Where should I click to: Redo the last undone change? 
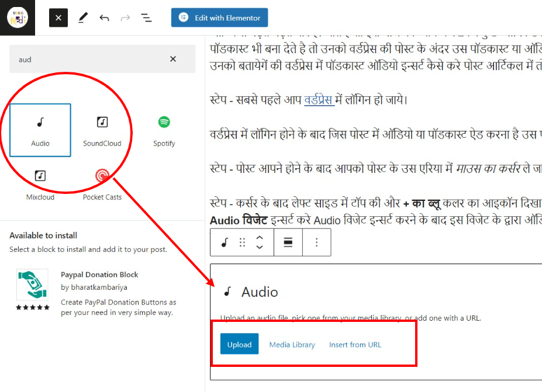[x=125, y=18]
